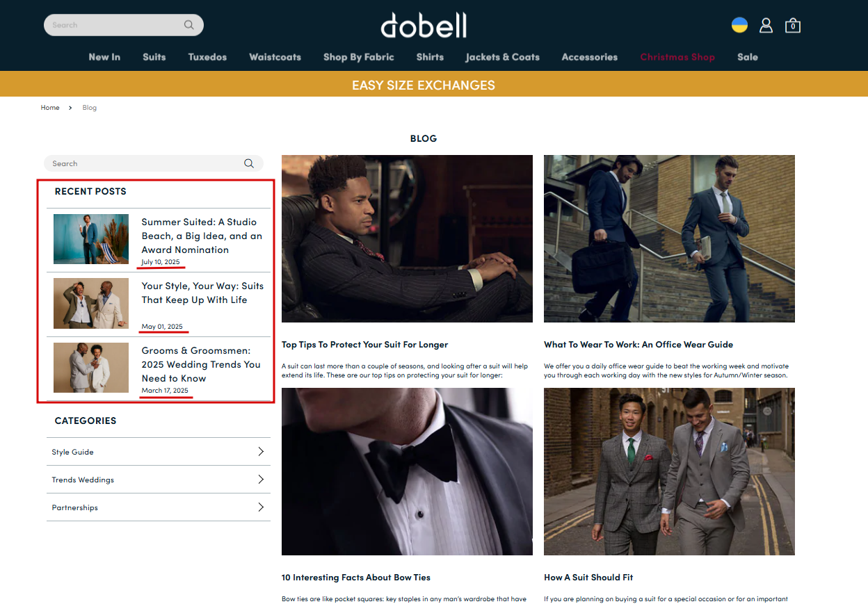
Task: Open Top Tips To Protect Your Suit article
Action: 364,345
